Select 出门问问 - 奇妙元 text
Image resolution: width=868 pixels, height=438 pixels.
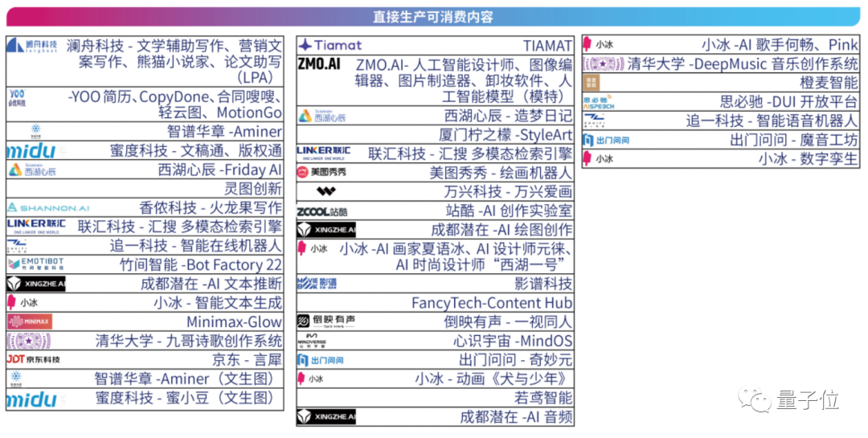515,360
